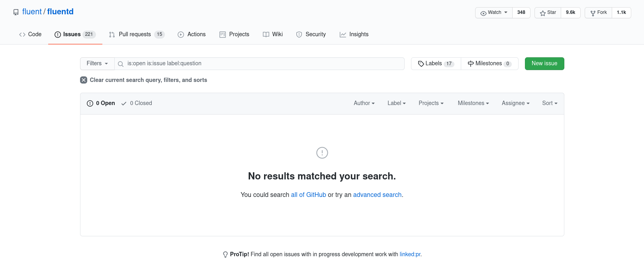
Task: Open the Security overview
Action: [x=311, y=34]
